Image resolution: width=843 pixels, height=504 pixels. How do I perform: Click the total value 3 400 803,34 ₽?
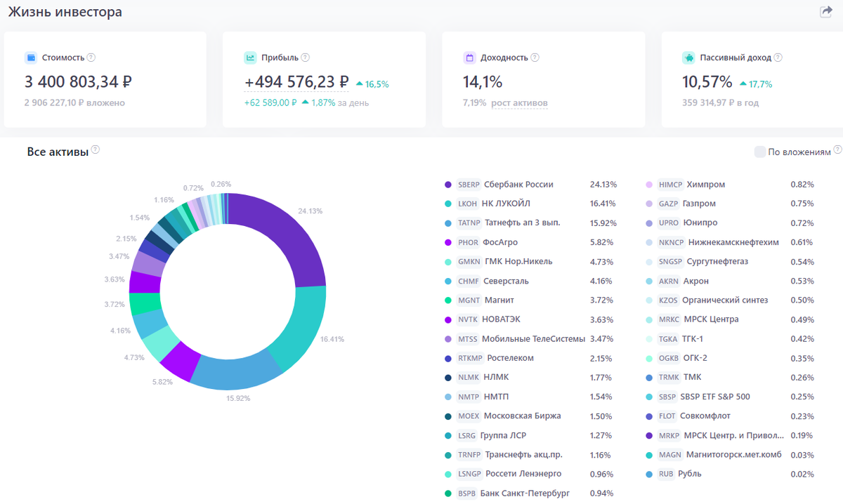coord(78,82)
